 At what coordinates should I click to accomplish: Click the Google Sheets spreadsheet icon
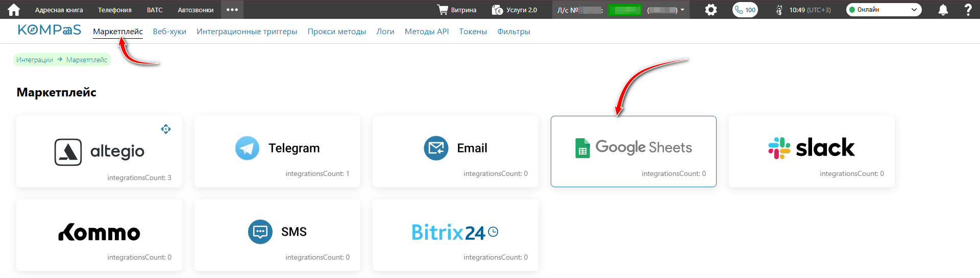(x=582, y=148)
